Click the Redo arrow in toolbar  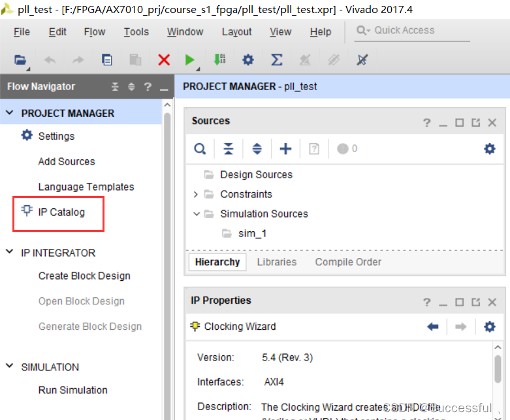tap(78, 60)
